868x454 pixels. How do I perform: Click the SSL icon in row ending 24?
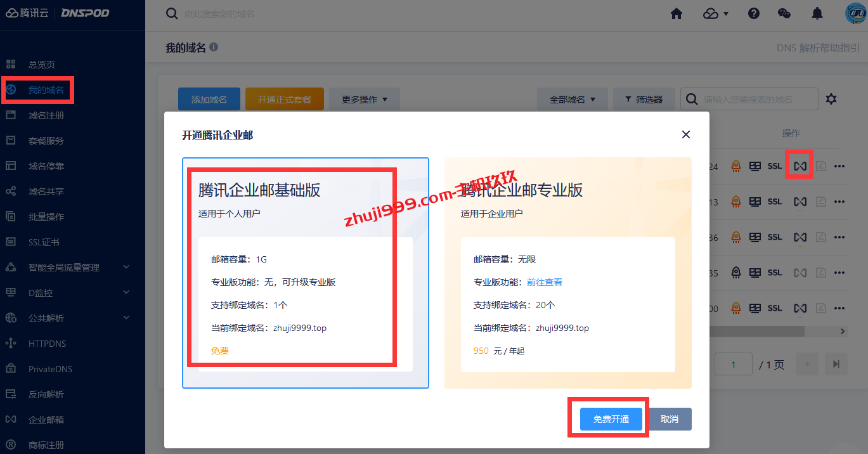pos(775,166)
